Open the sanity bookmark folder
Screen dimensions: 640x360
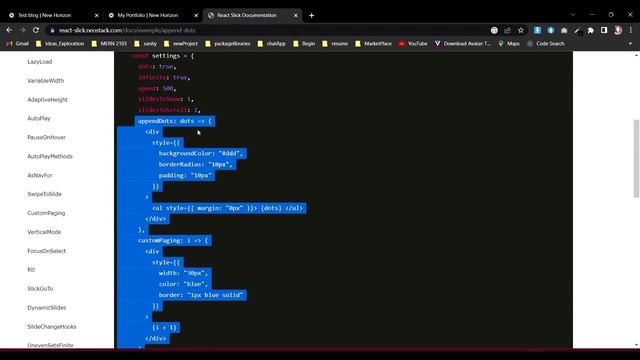pos(145,44)
